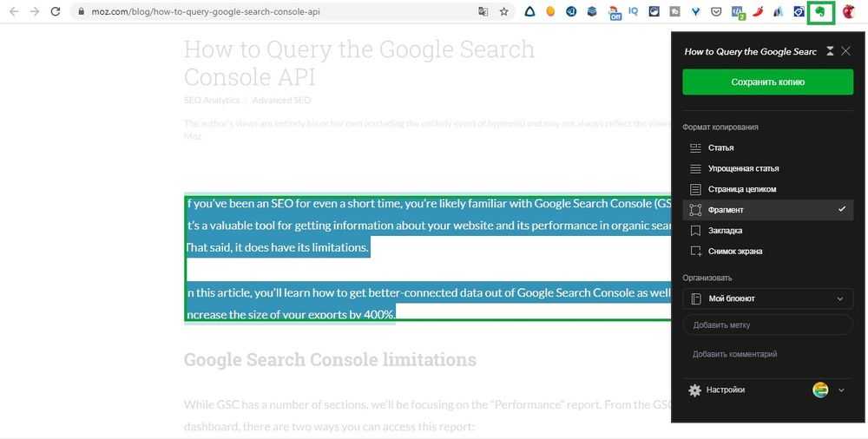The width and height of the screenshot is (868, 439).
Task: Select Упрощенная статья clip format
Action: point(743,168)
